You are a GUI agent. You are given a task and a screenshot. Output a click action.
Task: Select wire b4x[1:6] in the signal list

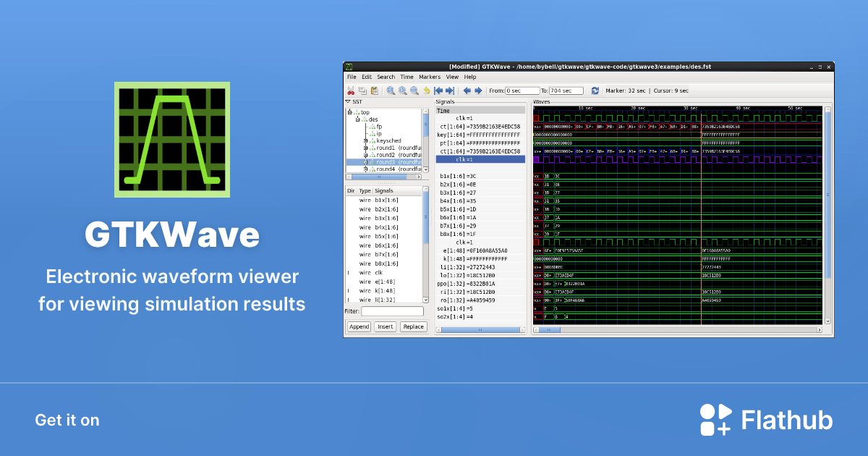point(383,227)
